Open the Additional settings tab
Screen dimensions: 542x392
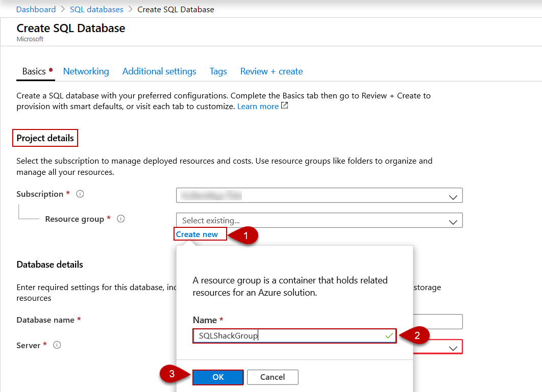(159, 71)
